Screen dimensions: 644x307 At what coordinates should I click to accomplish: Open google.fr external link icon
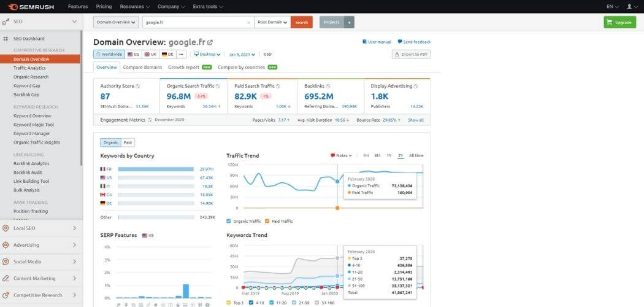pos(210,42)
